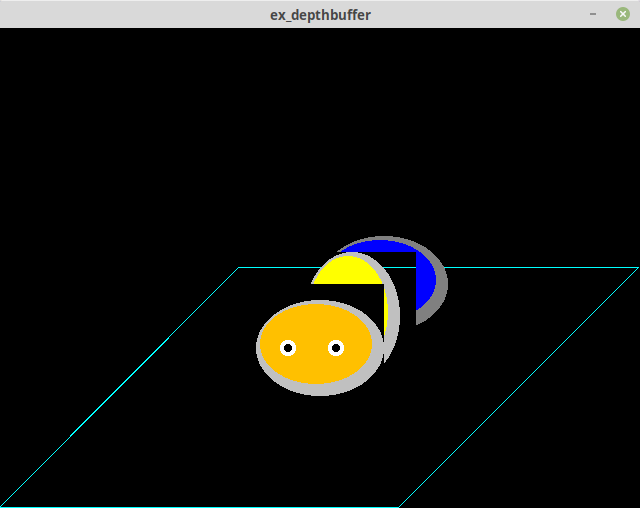
Task: Click the white upper part of the left floor edge
Action: tap(205, 301)
